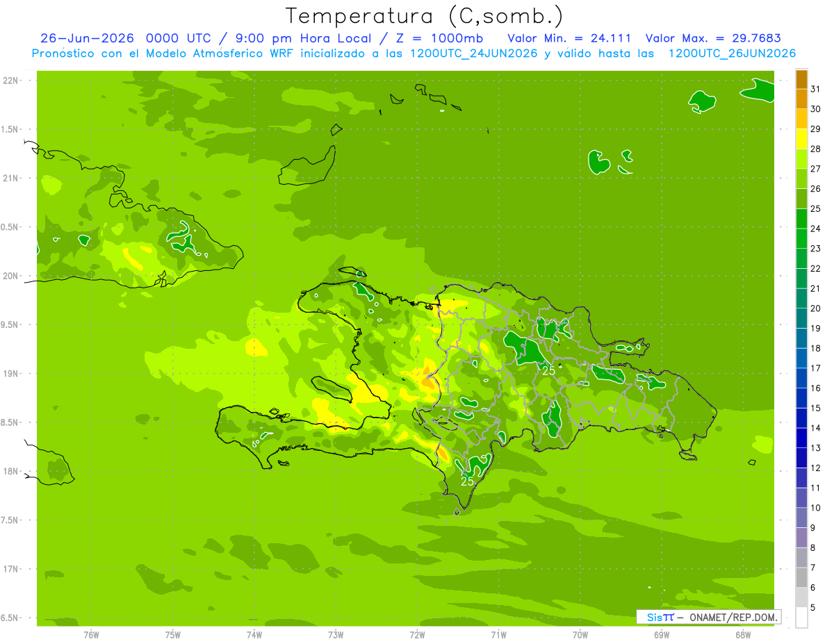Image resolution: width=834 pixels, height=644 pixels.
Task: Click the color scale value "30"
Action: 815,109
